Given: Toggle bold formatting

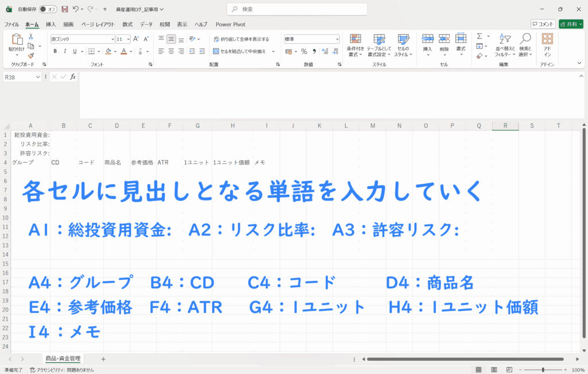Looking at the screenshot, I should coord(55,51).
